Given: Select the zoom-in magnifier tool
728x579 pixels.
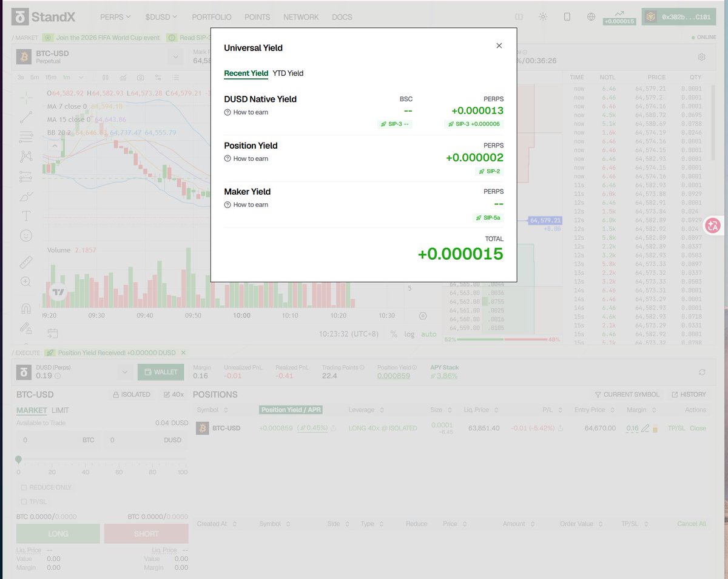Looking at the screenshot, I should [26, 282].
